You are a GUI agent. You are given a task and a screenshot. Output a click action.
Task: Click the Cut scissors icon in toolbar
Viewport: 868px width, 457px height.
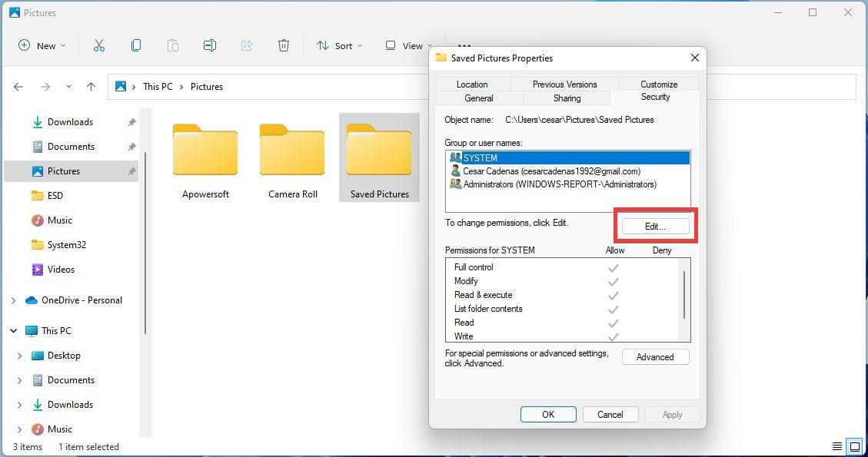click(99, 45)
